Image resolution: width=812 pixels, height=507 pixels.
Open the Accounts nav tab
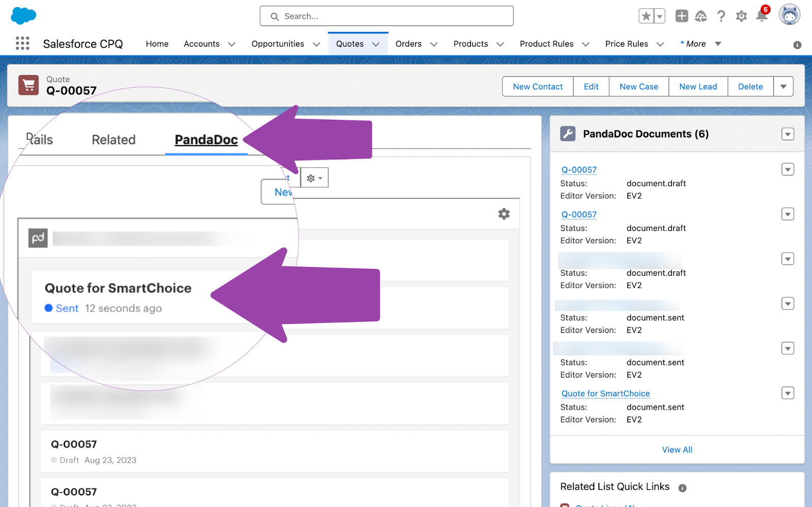tap(201, 44)
